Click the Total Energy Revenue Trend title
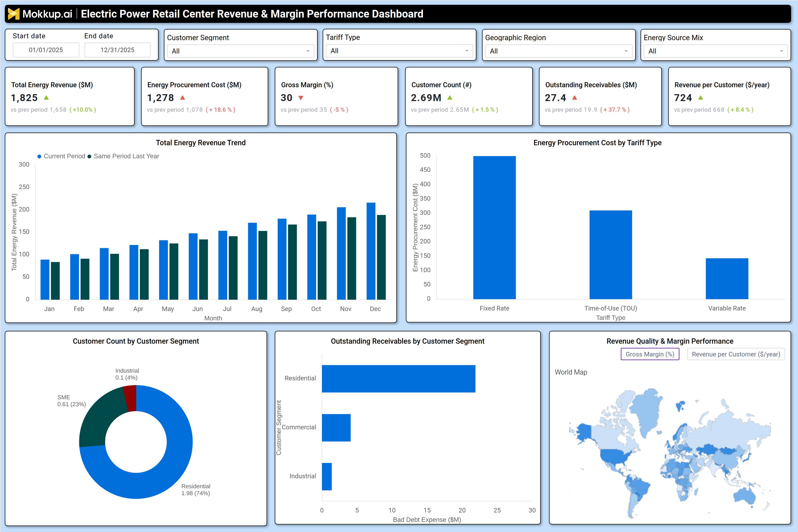Viewport: 798px width, 532px height. coord(201,143)
